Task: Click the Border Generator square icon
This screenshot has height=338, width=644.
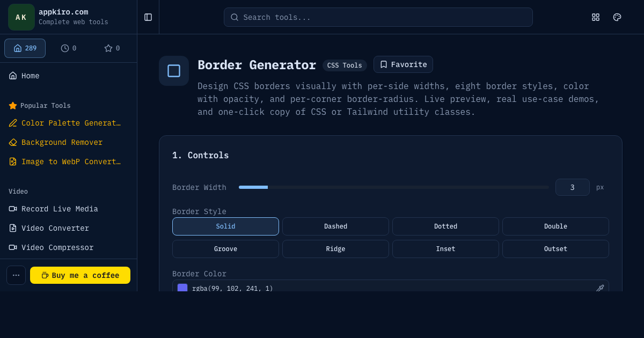Action: (174, 71)
